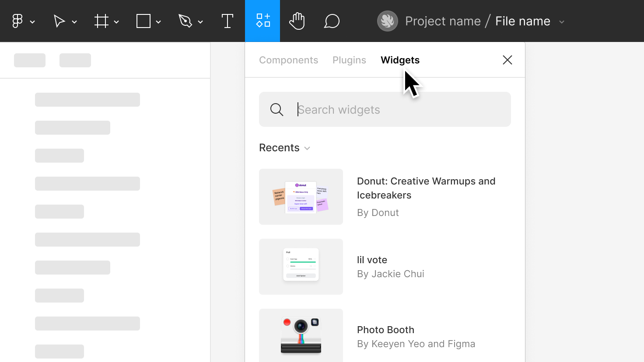Open the Comment tool
The width and height of the screenshot is (644, 362).
[x=332, y=21]
